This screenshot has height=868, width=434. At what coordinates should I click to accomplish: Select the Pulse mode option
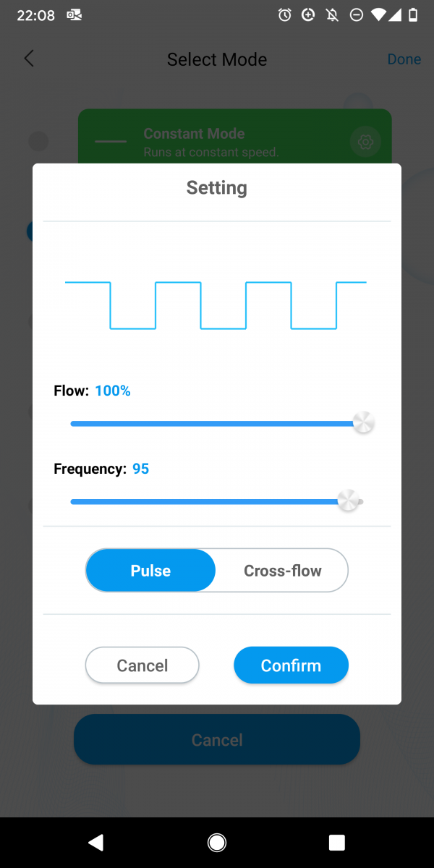pos(150,571)
